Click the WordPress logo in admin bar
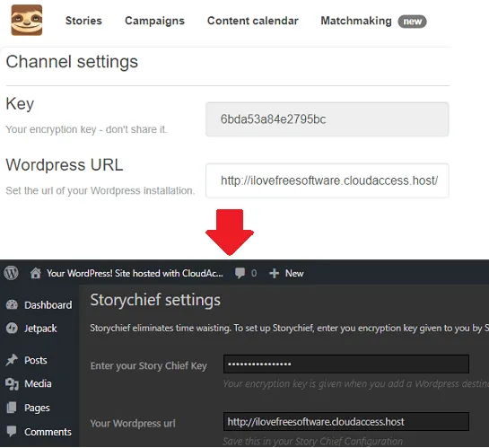The width and height of the screenshot is (489, 448). 12,273
